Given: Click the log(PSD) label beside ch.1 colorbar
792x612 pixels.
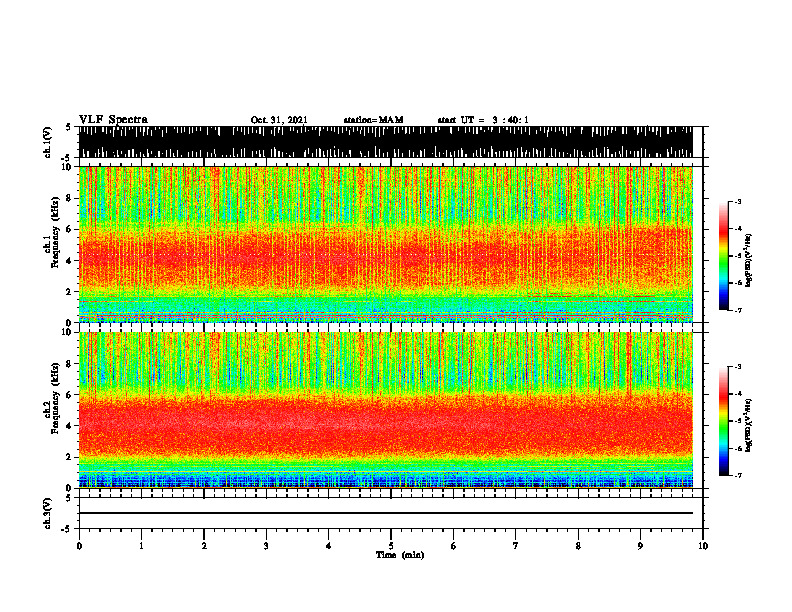Looking at the screenshot, I should point(749,260).
